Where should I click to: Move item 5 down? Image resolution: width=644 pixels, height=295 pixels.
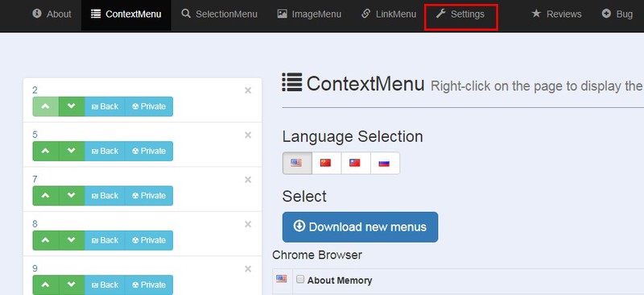click(72, 151)
